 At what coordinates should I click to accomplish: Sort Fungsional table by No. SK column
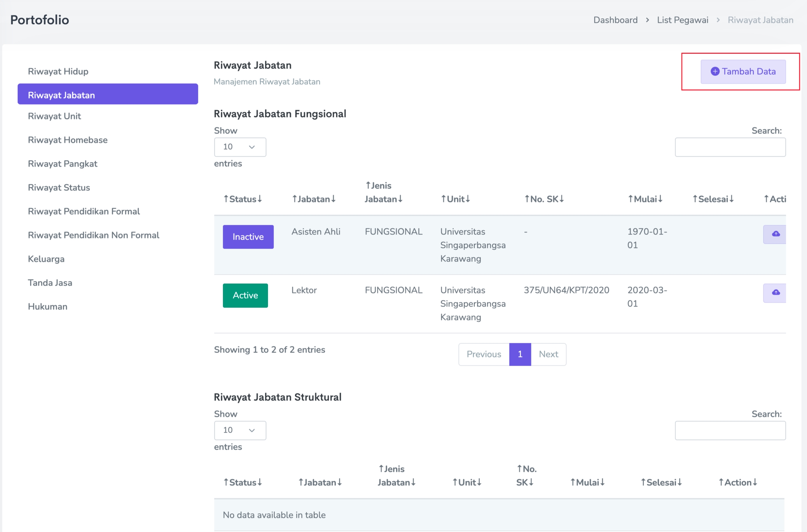(x=544, y=199)
